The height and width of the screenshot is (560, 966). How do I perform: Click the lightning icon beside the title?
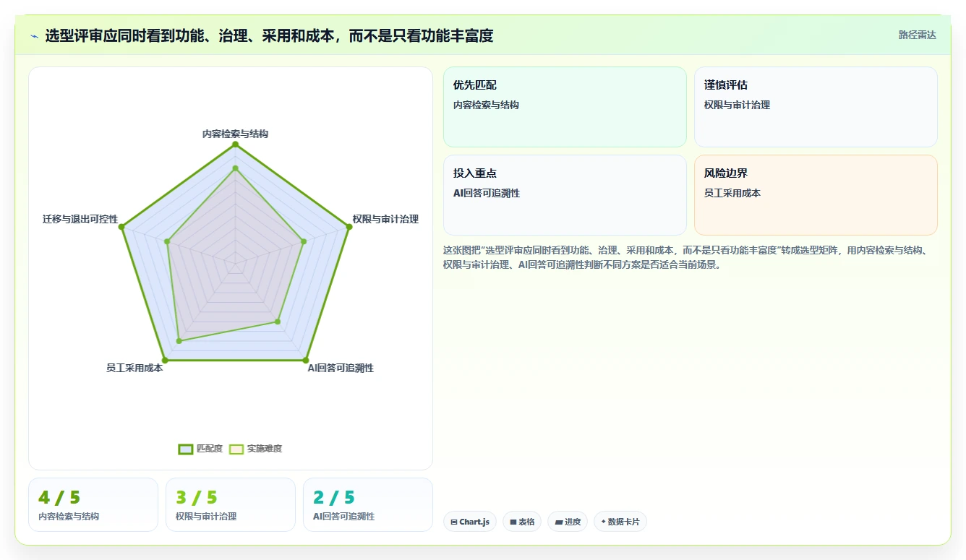[x=34, y=36]
